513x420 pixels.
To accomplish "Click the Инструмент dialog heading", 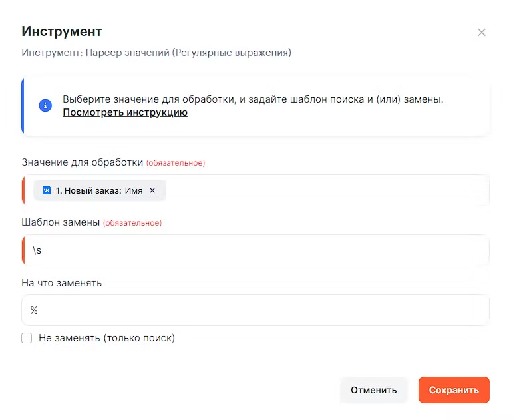I will (x=62, y=31).
